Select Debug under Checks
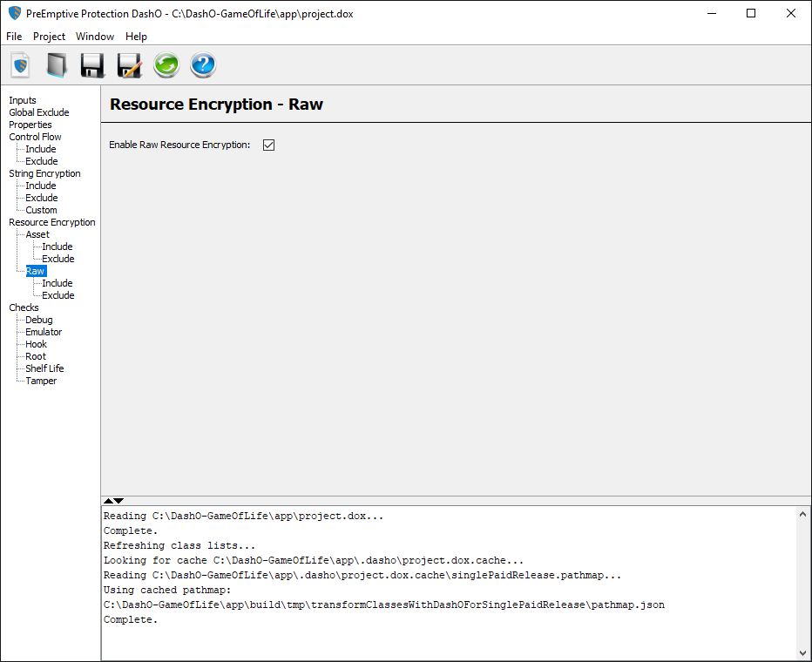 tap(39, 320)
